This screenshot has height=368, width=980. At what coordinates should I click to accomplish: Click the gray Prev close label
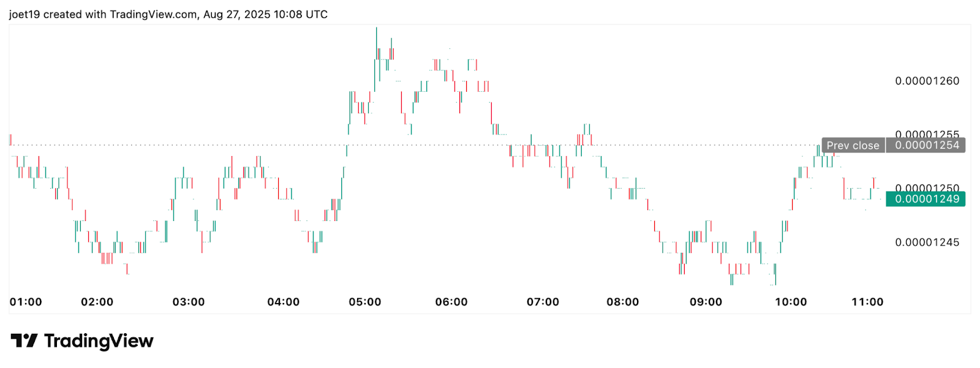[853, 146]
